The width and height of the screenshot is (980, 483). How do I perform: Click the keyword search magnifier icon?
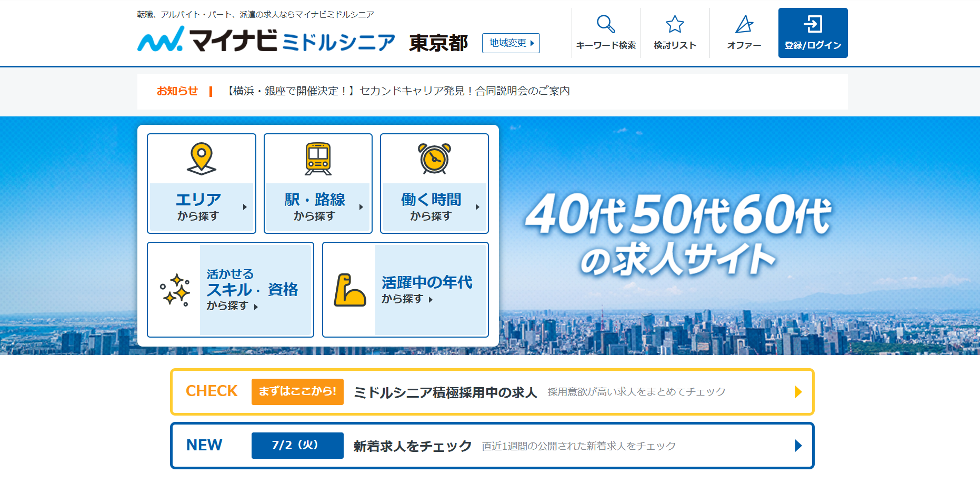click(606, 24)
